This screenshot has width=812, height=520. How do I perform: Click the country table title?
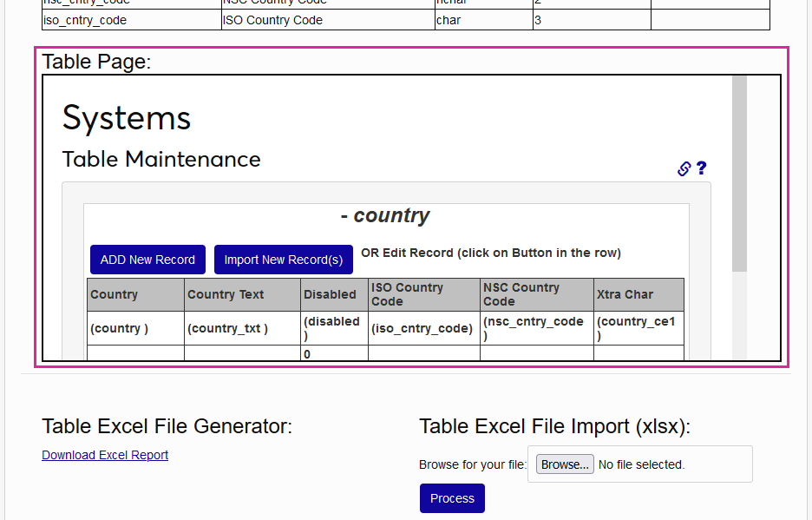[385, 215]
